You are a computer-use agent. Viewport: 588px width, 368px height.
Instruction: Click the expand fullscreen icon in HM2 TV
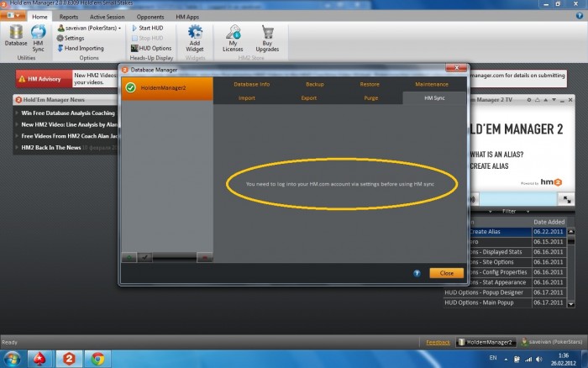tap(567, 199)
